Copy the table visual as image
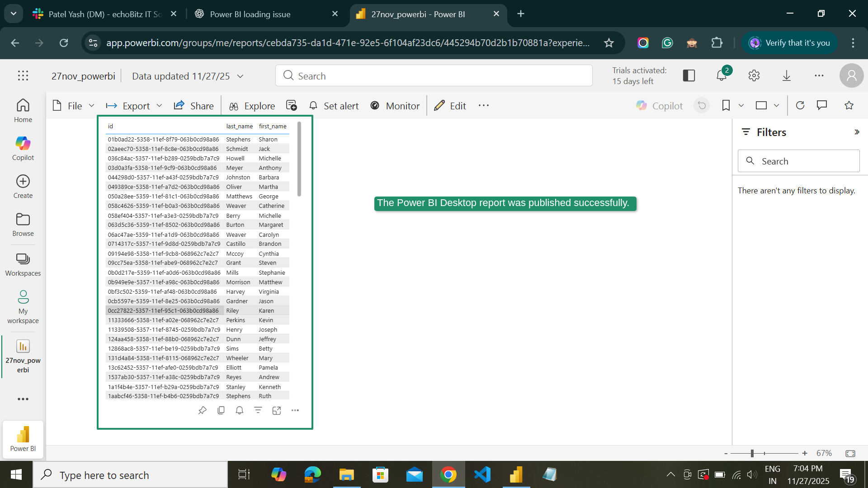Viewport: 868px width, 488px height. (x=221, y=410)
